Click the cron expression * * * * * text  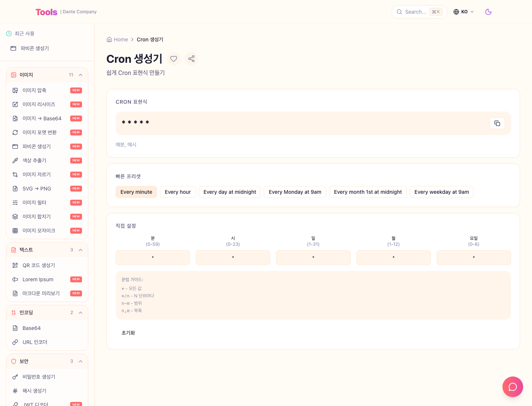click(x=136, y=123)
